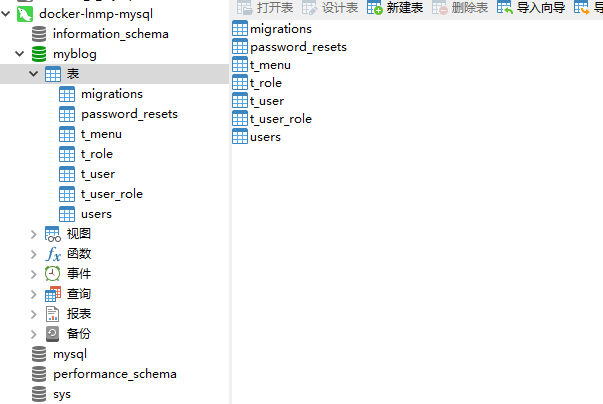Click the 函数 fx function icon
The image size is (603, 404).
pos(53,254)
